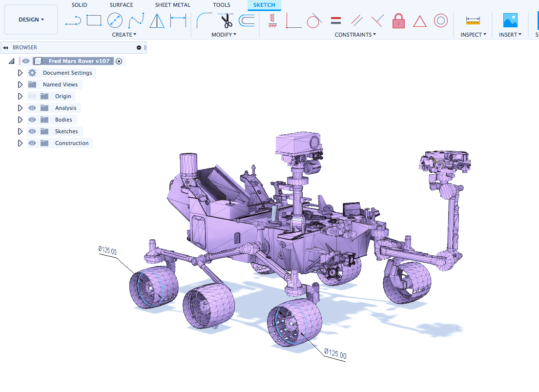Switch to the SURFACE tab
Image resolution: width=539 pixels, height=392 pixels.
[122, 5]
